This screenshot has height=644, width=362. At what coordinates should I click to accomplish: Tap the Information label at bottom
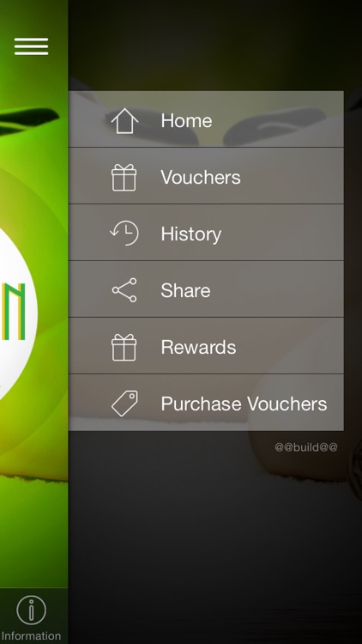31,636
